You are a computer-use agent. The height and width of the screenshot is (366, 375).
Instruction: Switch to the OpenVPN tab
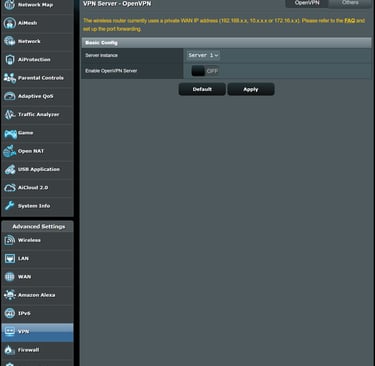[x=307, y=3]
